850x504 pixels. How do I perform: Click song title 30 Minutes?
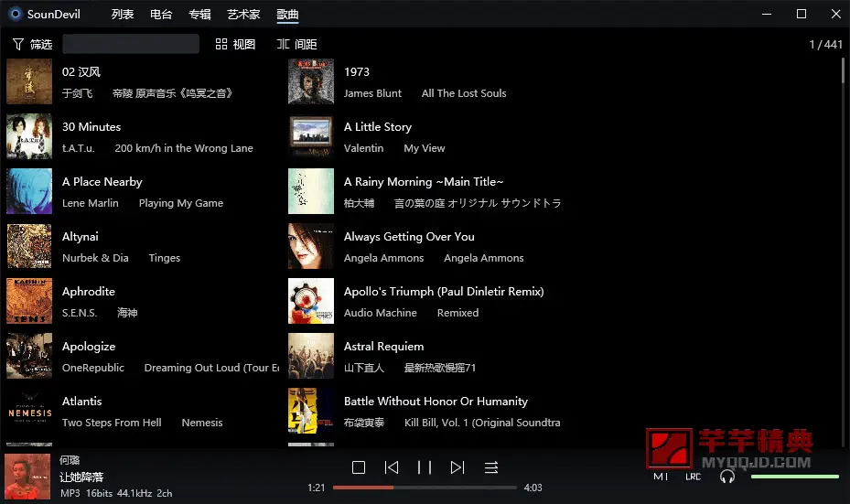[91, 127]
